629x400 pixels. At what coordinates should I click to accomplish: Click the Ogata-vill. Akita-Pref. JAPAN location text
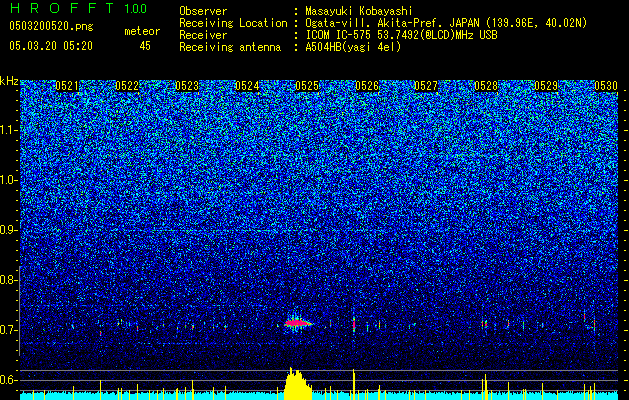click(446, 23)
